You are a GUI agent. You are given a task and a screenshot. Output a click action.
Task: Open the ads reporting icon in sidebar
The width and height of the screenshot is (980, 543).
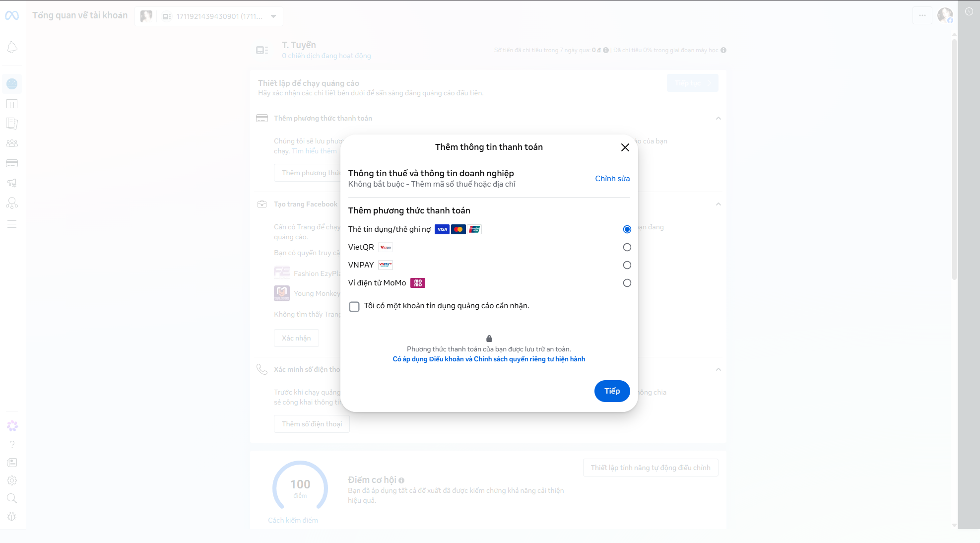12,124
